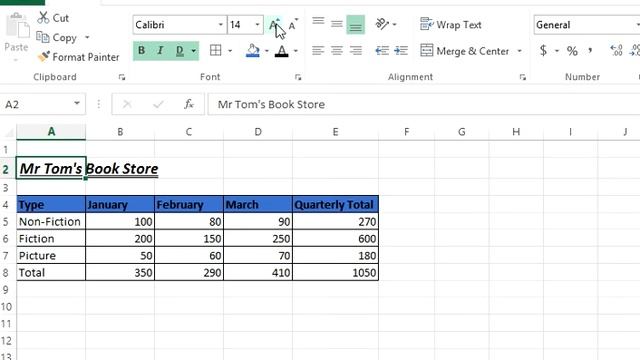Click the Picture row label cell
The height and width of the screenshot is (360, 640).
51,256
